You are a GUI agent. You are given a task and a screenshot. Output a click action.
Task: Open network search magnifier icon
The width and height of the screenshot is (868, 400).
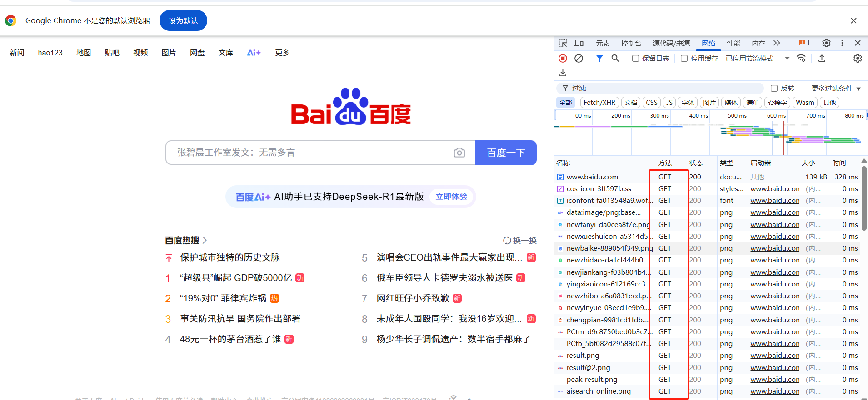(615, 58)
